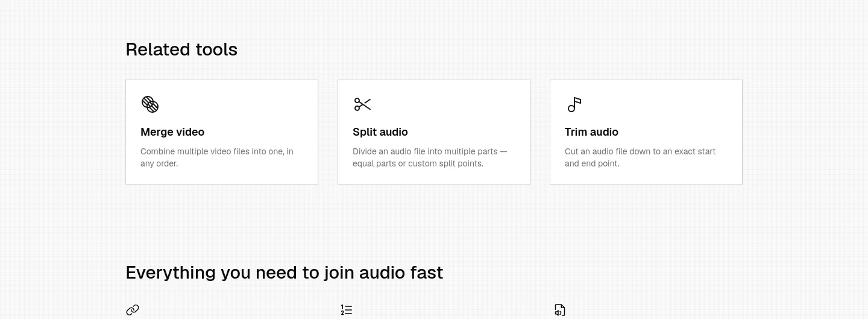Select the Split audio tool card
This screenshot has height=319, width=868.
click(434, 132)
